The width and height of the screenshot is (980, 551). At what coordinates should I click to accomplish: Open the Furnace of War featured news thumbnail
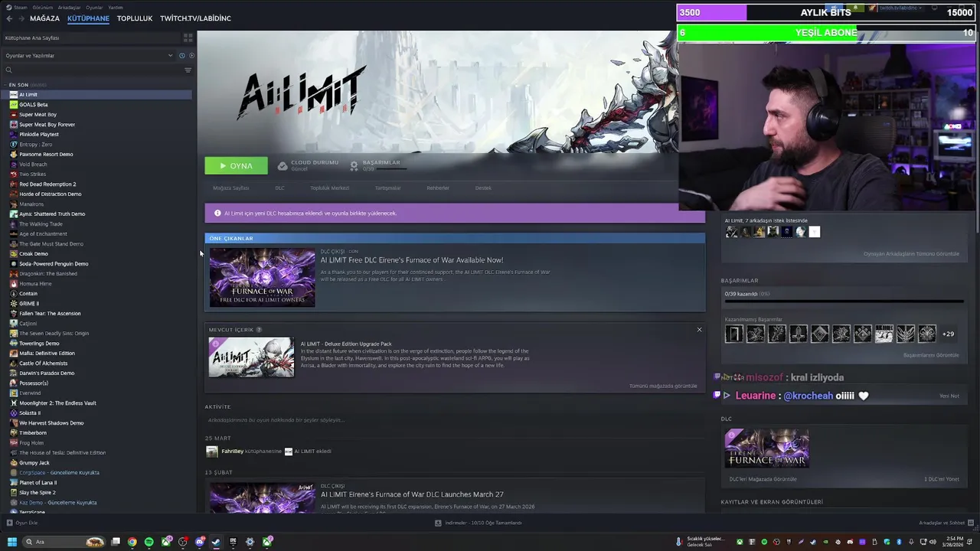click(x=262, y=277)
